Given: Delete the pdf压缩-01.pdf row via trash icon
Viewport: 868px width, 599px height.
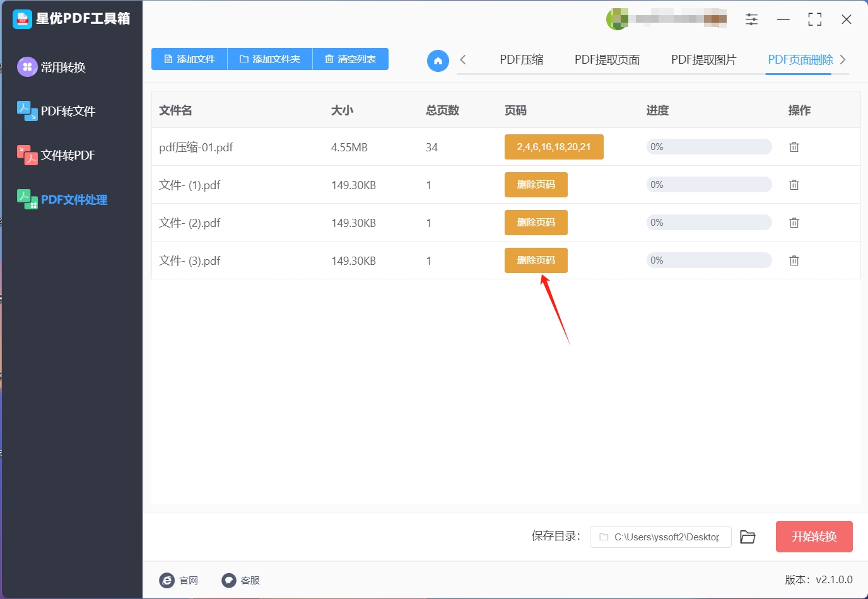Looking at the screenshot, I should 794,147.
